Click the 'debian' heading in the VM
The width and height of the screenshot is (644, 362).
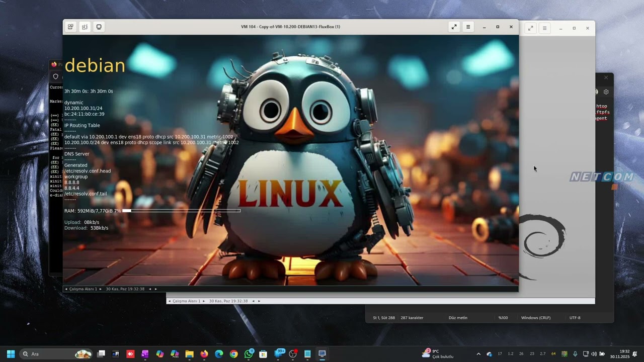pos(95,66)
